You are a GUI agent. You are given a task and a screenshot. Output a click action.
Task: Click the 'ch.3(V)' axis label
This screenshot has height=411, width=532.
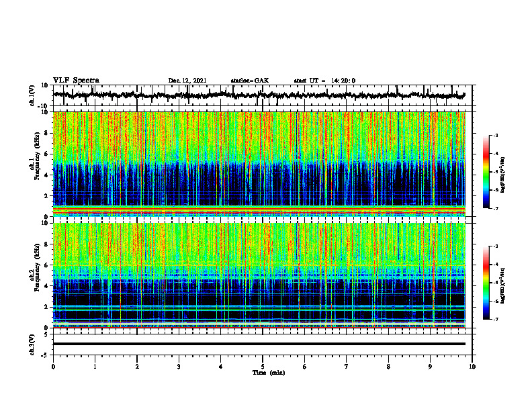[32, 345]
